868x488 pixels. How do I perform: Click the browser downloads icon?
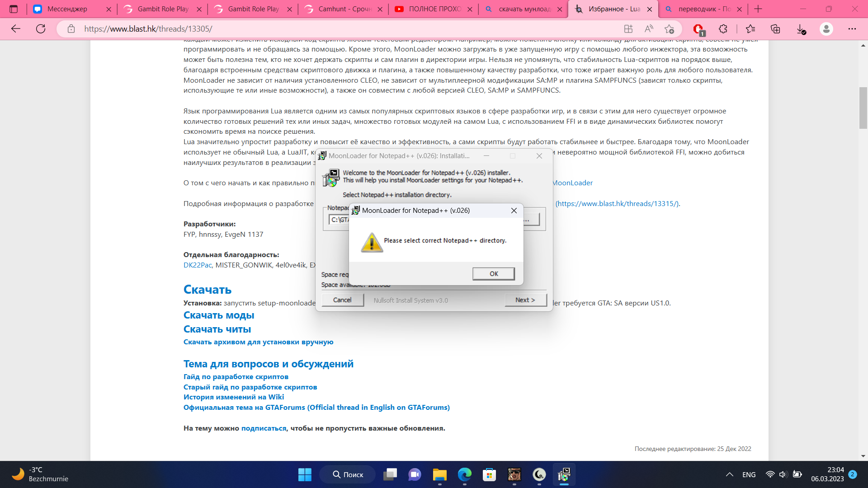(x=801, y=29)
